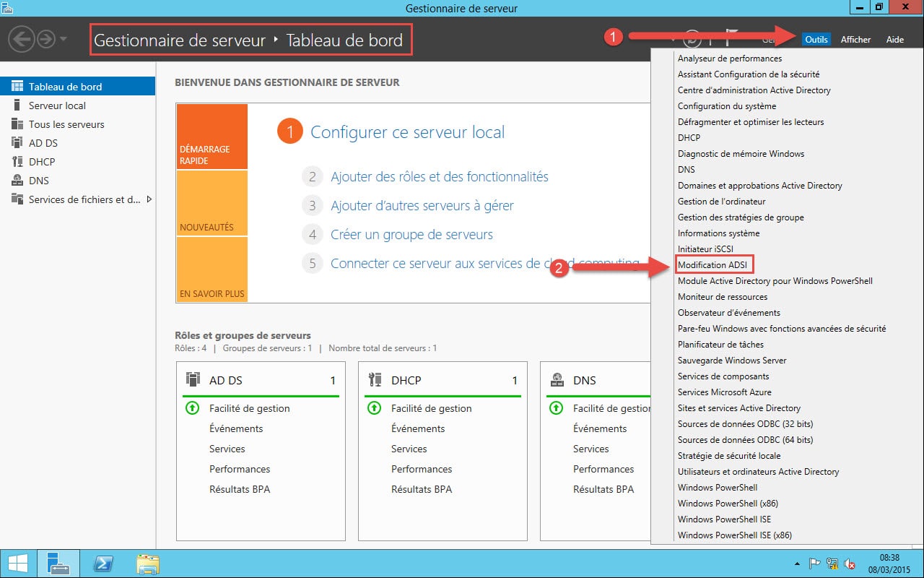This screenshot has width=924, height=578.
Task: Show hidden tray icons arrow
Action: 798,564
